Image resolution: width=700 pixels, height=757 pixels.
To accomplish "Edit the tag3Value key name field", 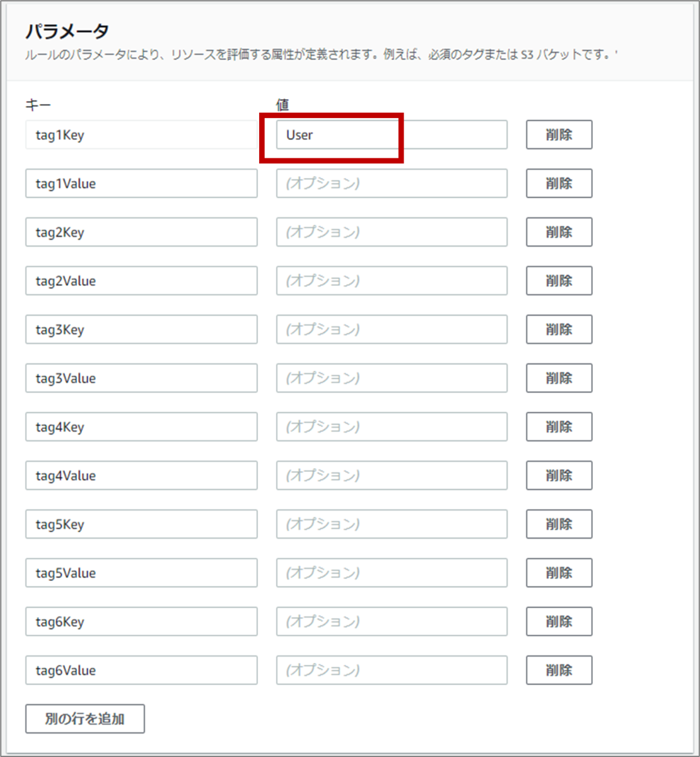I will [x=142, y=378].
